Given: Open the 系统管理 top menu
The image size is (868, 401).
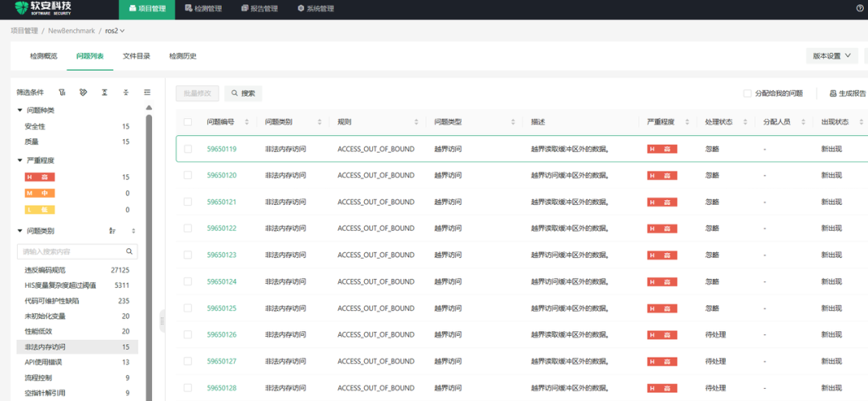Looking at the screenshot, I should coord(316,9).
